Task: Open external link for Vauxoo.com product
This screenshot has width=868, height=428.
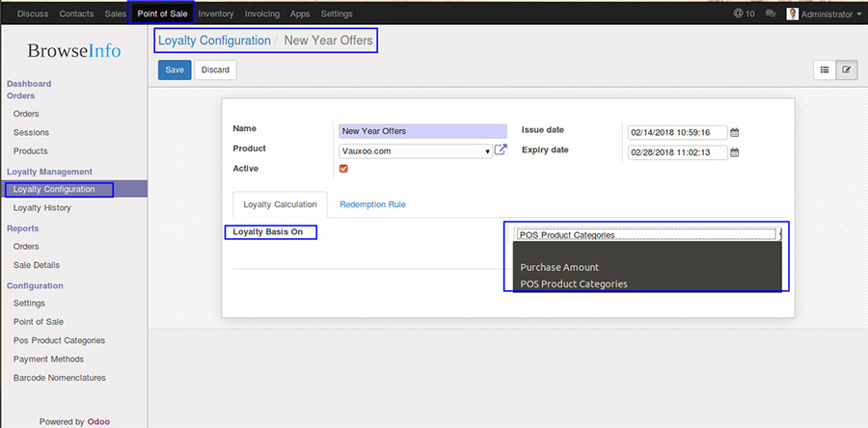Action: (501, 149)
